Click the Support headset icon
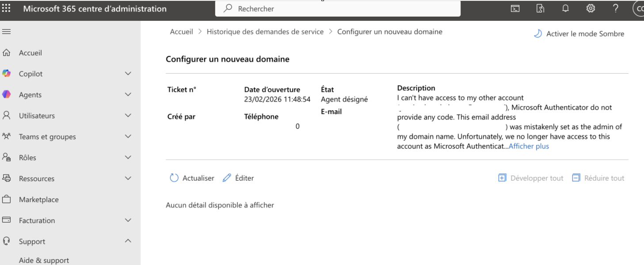The width and height of the screenshot is (644, 265). click(7, 241)
